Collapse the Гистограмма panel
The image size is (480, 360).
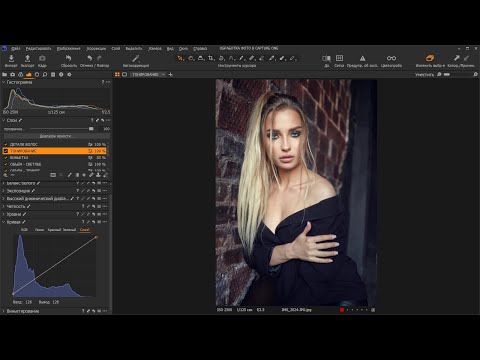(x=4, y=82)
